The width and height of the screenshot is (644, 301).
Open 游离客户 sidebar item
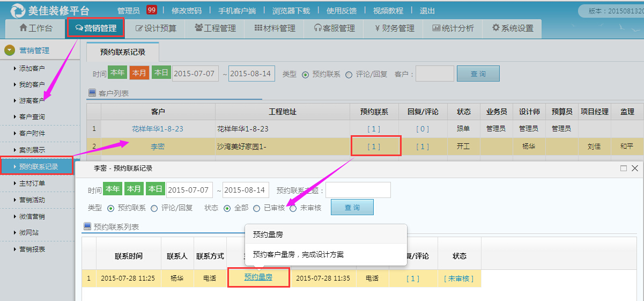pyautogui.click(x=32, y=100)
